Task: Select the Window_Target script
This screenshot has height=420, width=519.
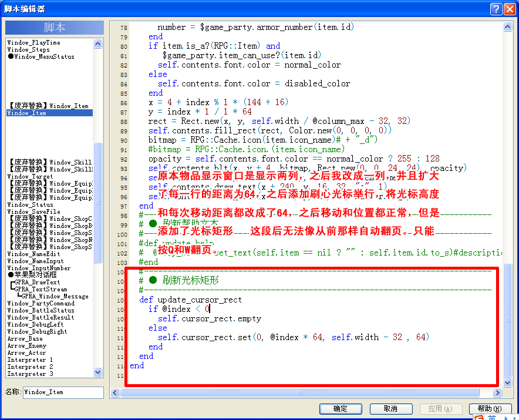Action: 30,177
